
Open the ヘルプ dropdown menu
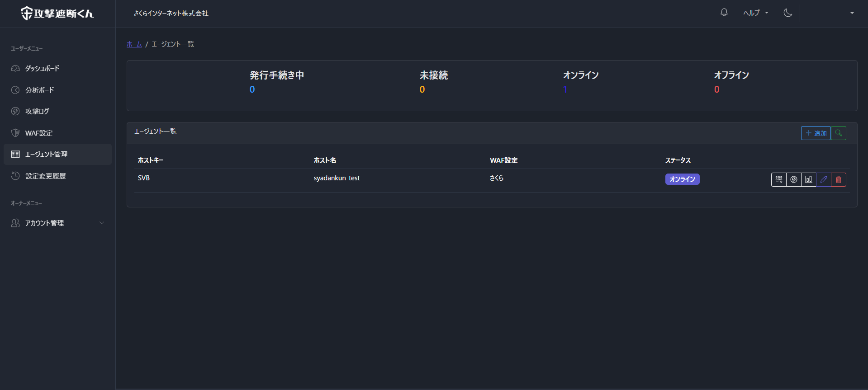tap(755, 13)
